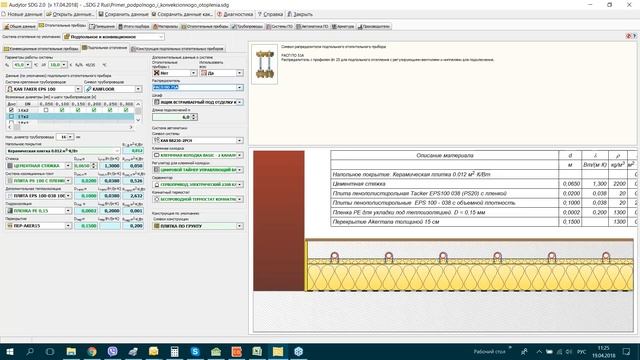Image resolution: width=640 pixels, height=360 pixels.
Task: Uncheck the 0,200 spacing box for 14x2
Action: [94, 110]
